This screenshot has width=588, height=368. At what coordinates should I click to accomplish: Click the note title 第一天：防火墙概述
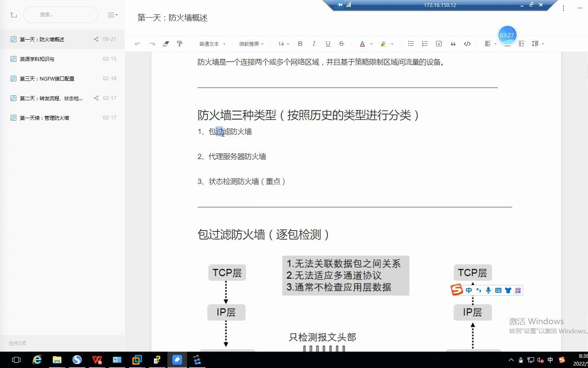click(x=172, y=18)
